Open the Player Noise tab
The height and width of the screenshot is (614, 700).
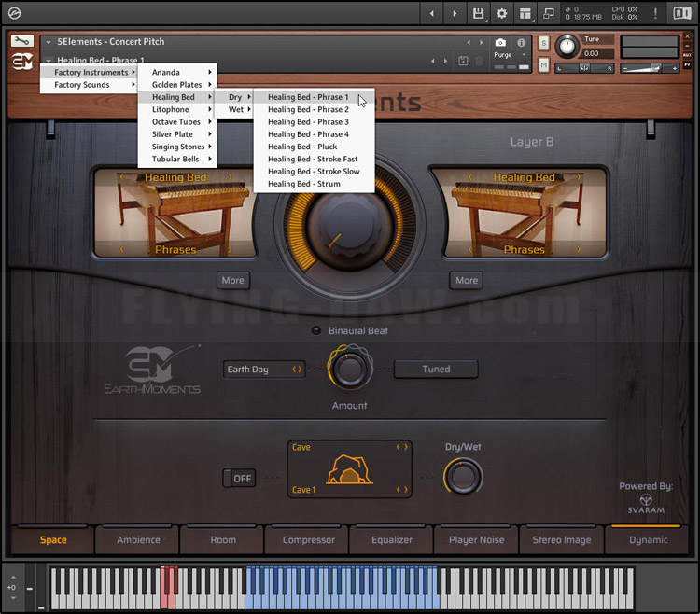(x=476, y=540)
